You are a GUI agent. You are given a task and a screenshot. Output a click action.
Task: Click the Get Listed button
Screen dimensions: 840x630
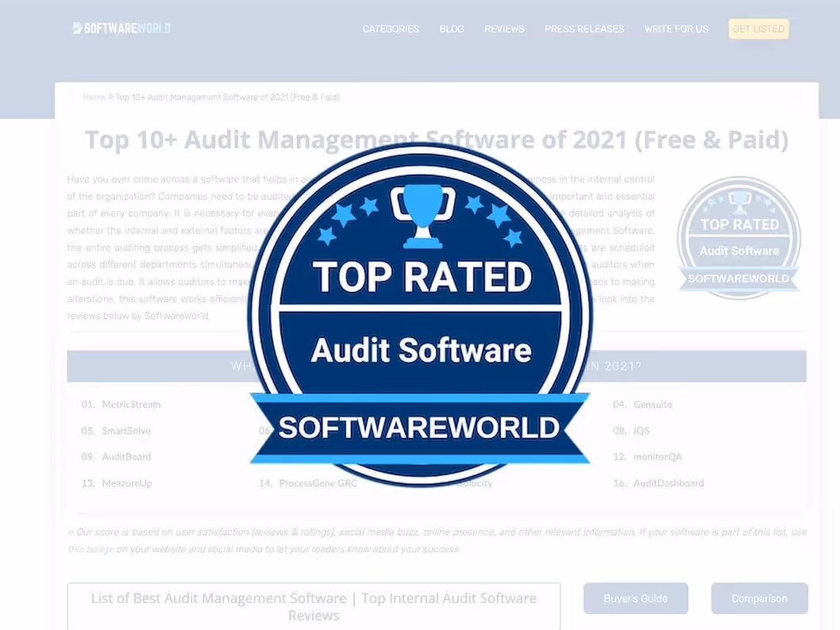[x=758, y=29]
